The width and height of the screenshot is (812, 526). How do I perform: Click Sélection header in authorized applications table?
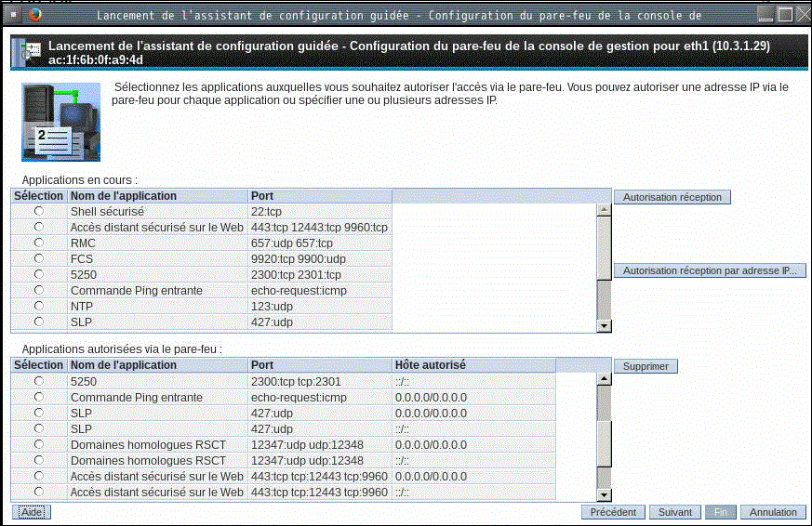click(x=39, y=365)
